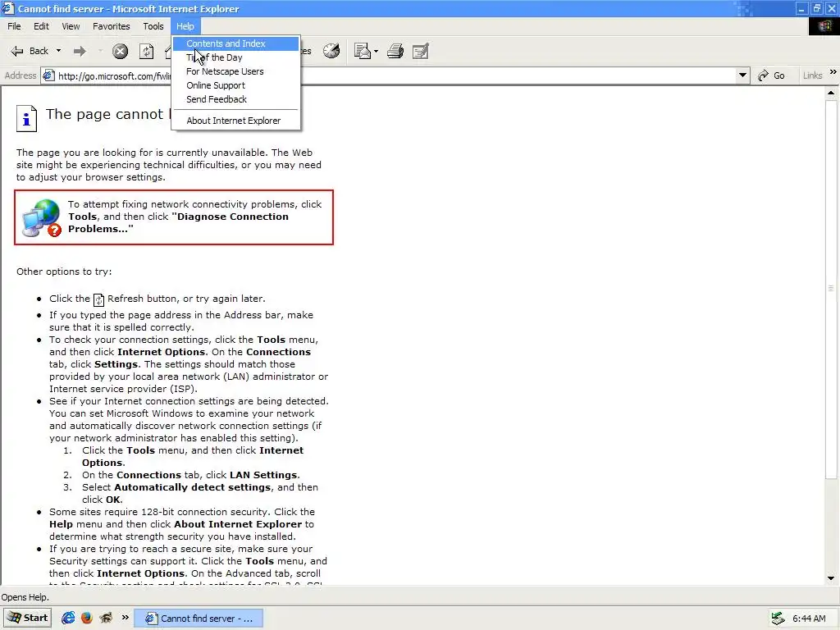Click the Links toolbar label
The height and width of the screenshot is (630, 840).
[812, 75]
